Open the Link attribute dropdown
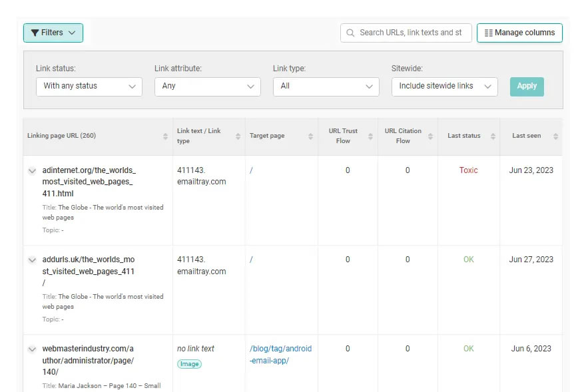 (207, 87)
